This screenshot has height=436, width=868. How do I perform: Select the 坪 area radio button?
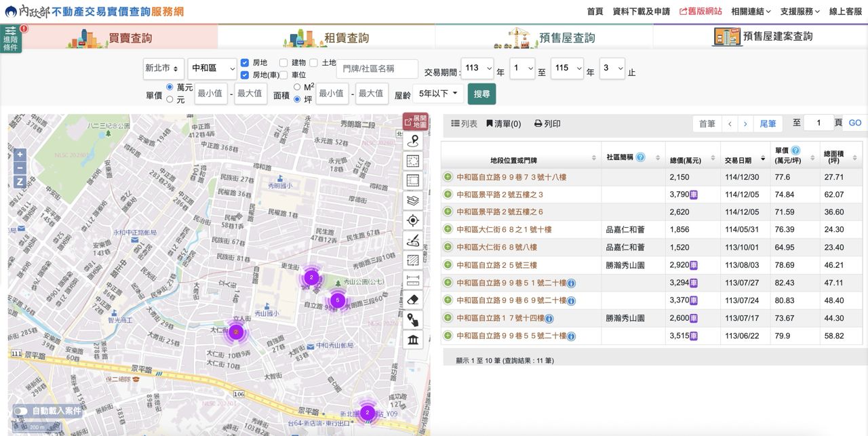298,99
